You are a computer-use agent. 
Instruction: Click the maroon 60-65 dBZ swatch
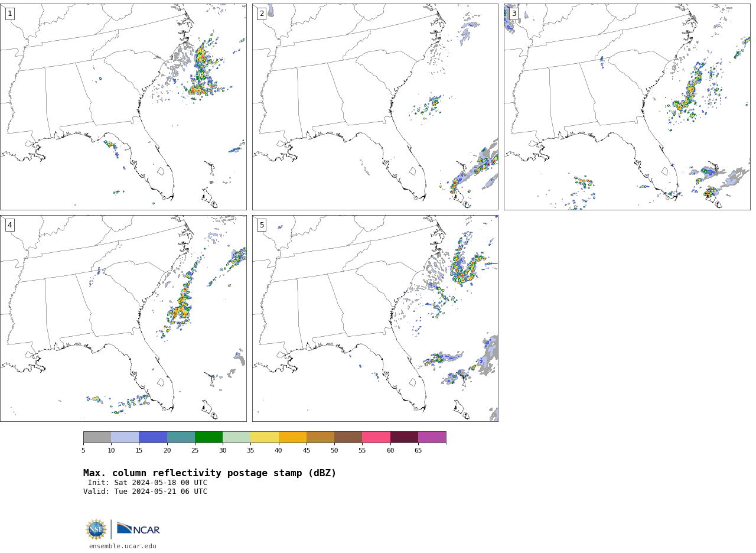pyautogui.click(x=404, y=437)
